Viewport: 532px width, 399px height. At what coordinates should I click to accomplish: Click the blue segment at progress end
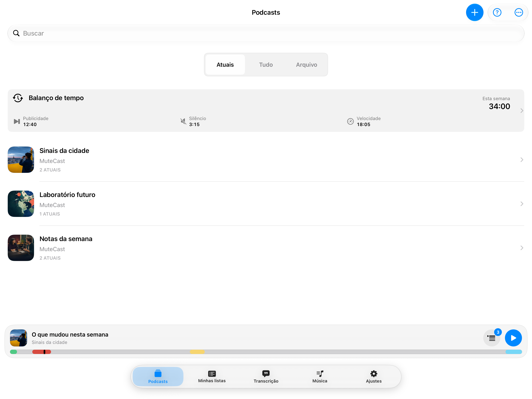click(x=513, y=352)
